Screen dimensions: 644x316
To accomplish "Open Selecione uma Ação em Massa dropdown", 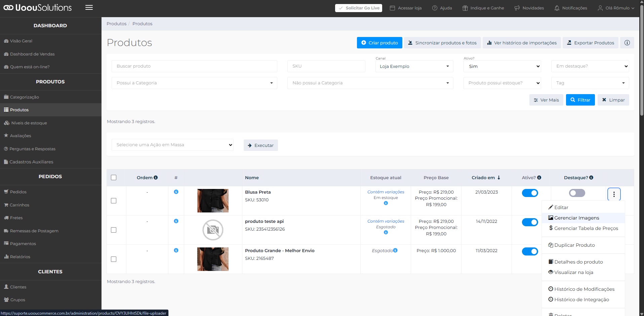I will 172,145.
